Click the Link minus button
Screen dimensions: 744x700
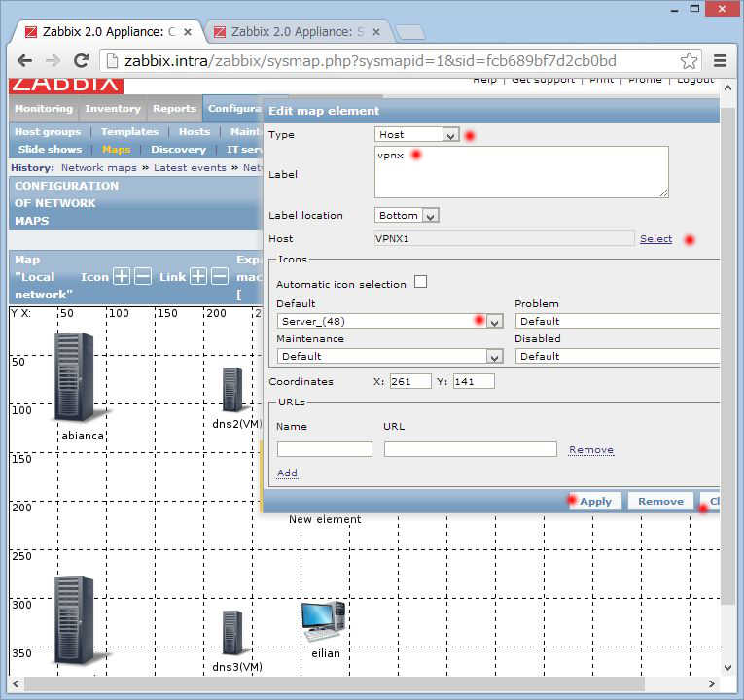coord(220,276)
